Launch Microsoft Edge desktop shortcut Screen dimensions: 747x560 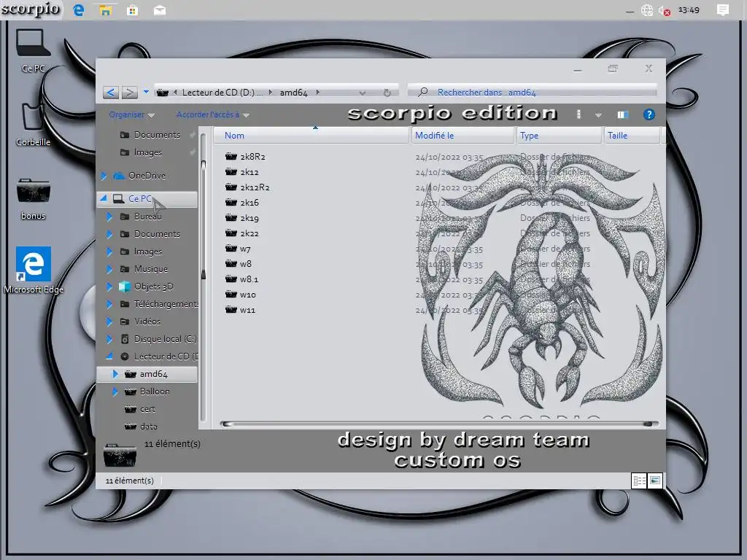click(34, 271)
